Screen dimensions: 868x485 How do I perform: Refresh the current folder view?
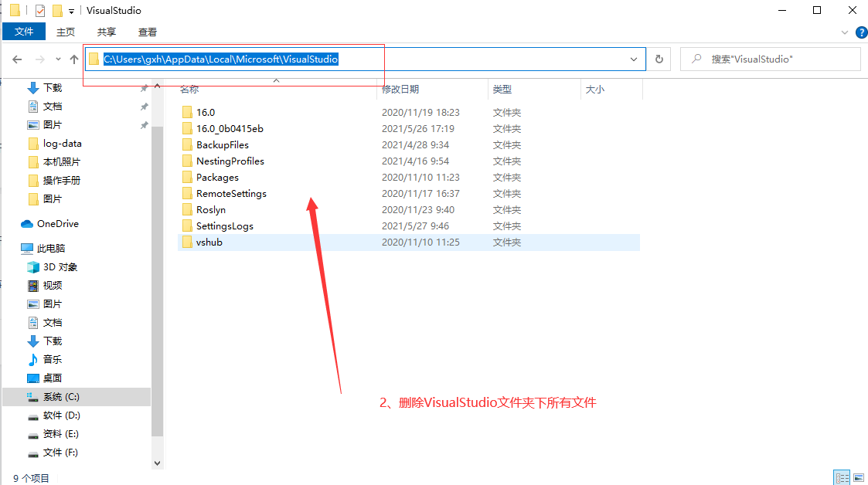coord(659,59)
